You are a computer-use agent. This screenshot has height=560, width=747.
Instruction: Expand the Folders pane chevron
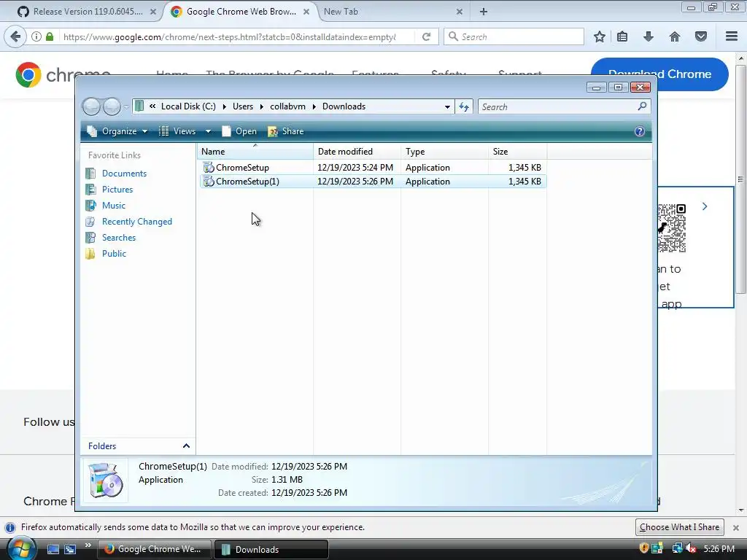[186, 446]
